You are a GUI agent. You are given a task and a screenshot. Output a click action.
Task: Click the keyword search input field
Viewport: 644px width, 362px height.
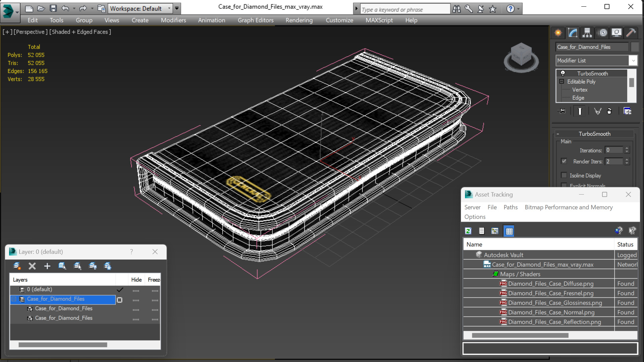[x=404, y=9]
